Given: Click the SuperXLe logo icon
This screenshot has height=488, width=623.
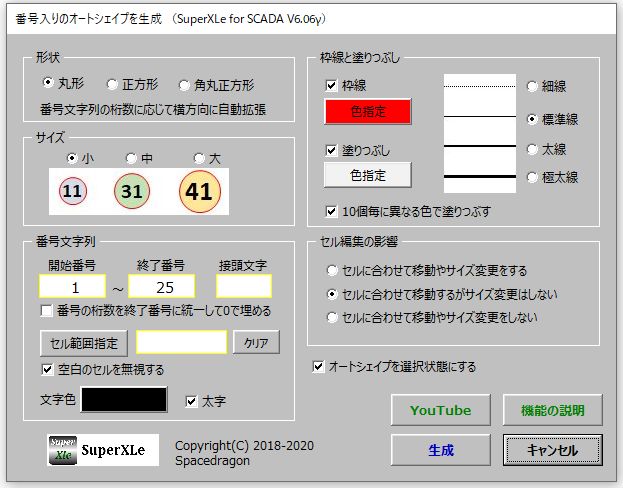Looking at the screenshot, I should tap(62, 450).
